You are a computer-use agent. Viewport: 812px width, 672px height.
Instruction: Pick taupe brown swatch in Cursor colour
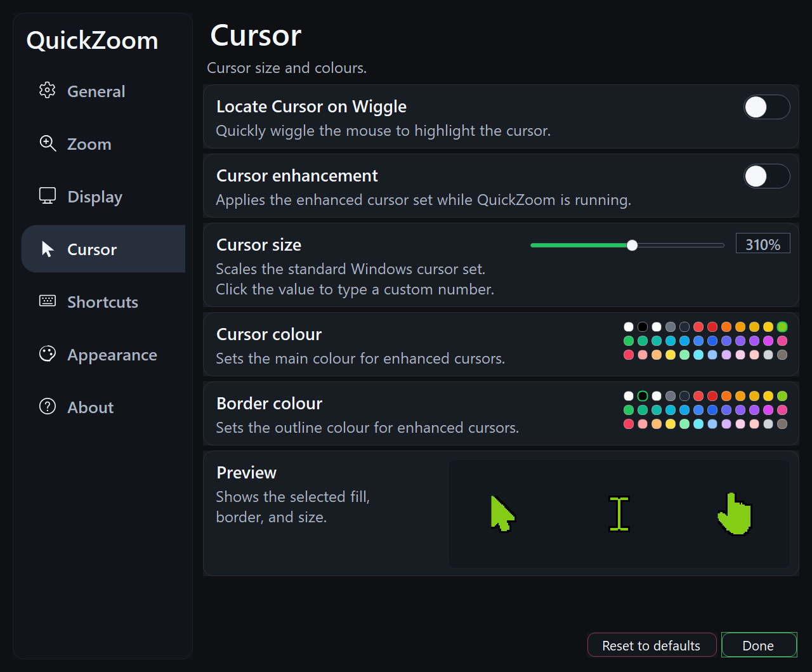[x=782, y=355]
